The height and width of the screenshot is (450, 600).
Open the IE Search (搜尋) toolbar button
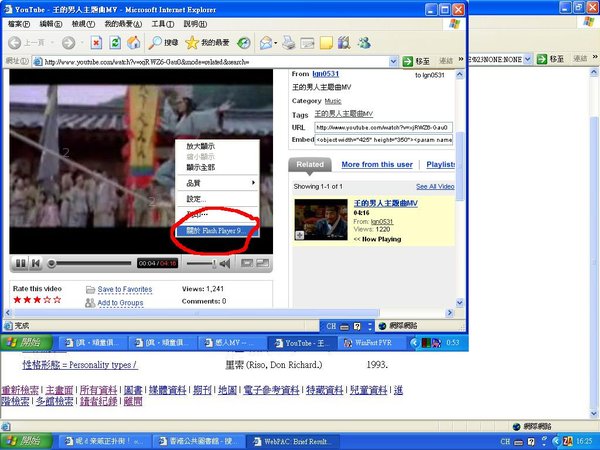pyautogui.click(x=163, y=43)
